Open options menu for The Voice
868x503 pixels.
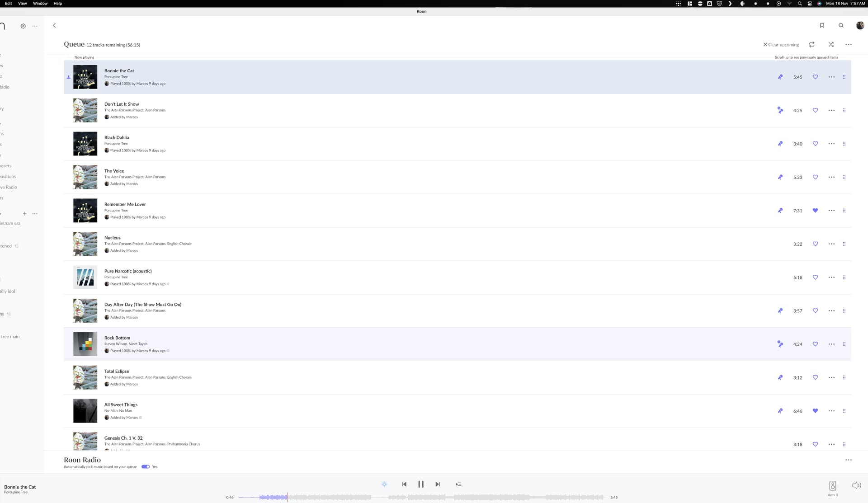pos(831,177)
